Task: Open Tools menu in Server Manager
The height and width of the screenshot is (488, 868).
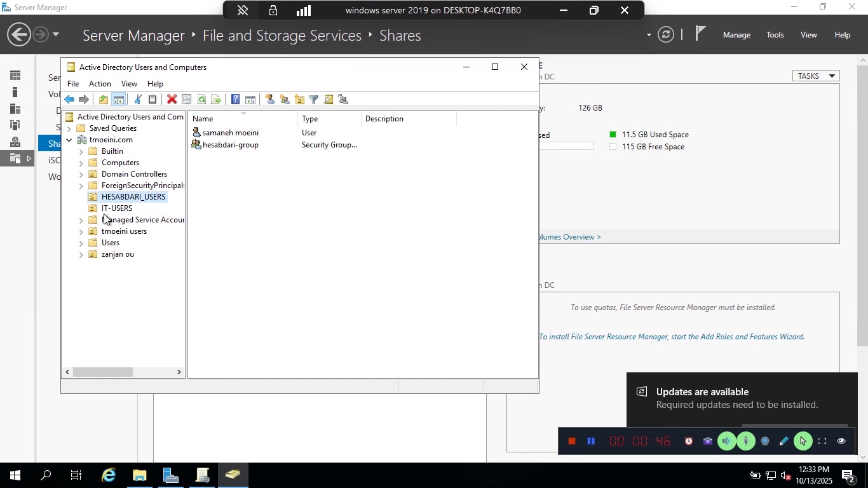Action: [x=775, y=35]
